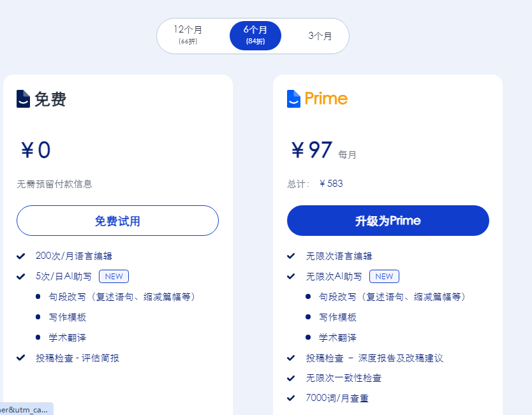Image resolution: width=532 pixels, height=415 pixels.
Task: Click the blue Prime document logo icon
Action: click(293, 99)
